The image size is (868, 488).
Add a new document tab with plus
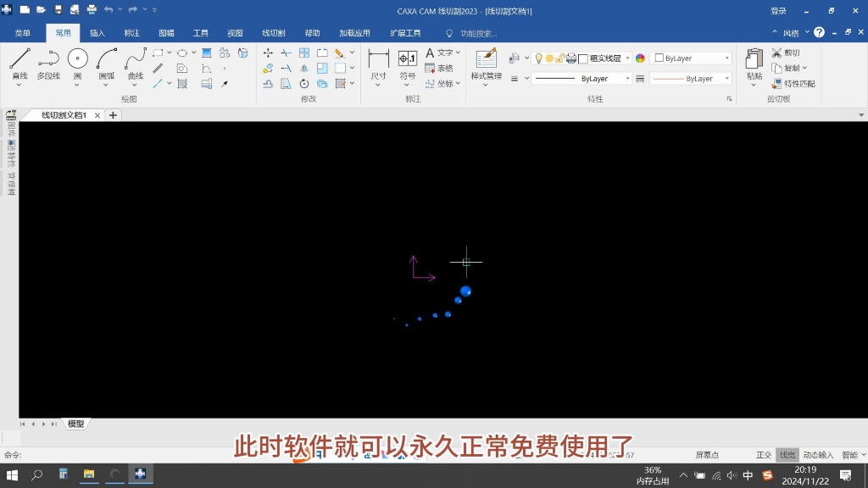click(113, 115)
